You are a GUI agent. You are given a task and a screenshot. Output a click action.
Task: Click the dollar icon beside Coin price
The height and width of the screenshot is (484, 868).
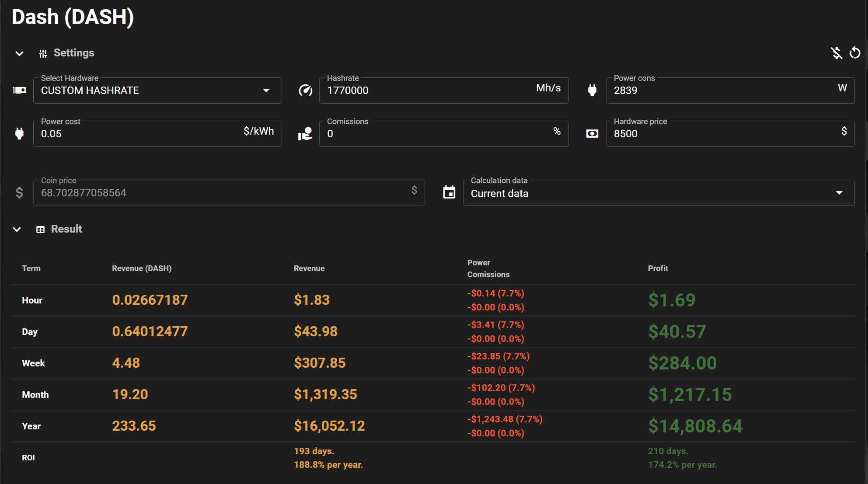pyautogui.click(x=19, y=192)
